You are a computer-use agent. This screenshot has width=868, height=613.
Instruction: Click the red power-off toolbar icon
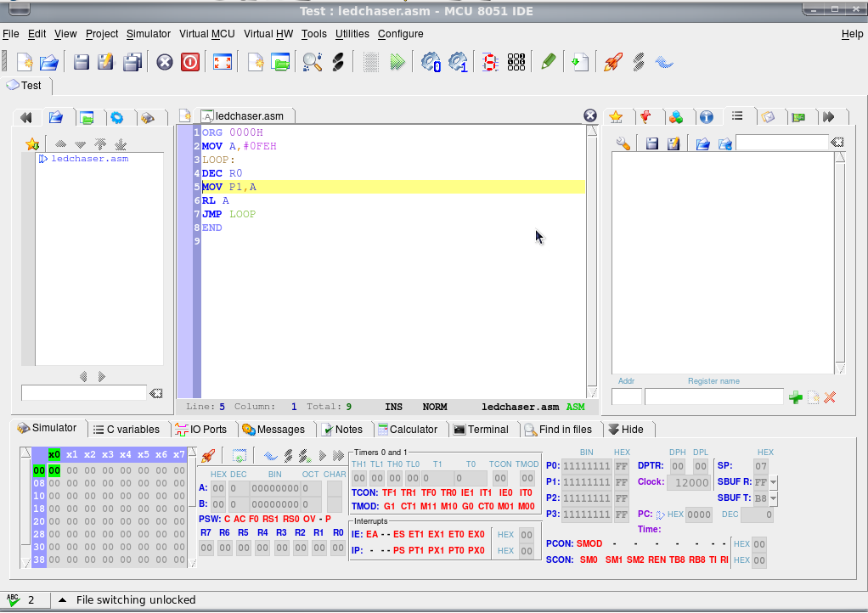tap(189, 61)
